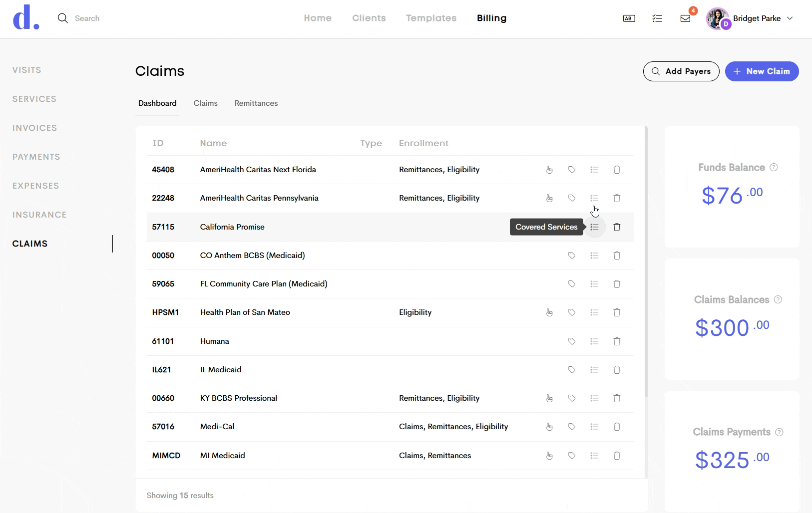Click the tag icon for FL Community Care Plan
The height and width of the screenshot is (513, 812).
tap(572, 284)
